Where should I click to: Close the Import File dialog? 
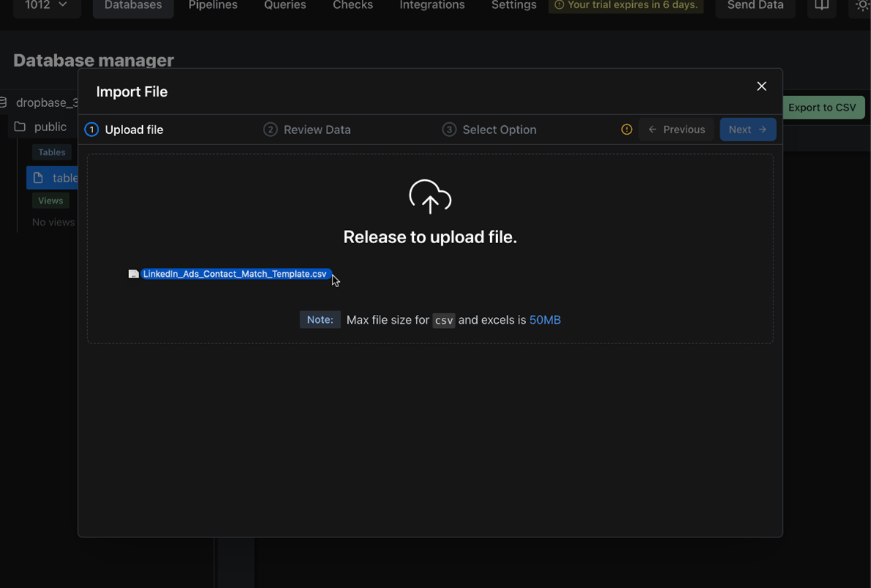tap(762, 86)
